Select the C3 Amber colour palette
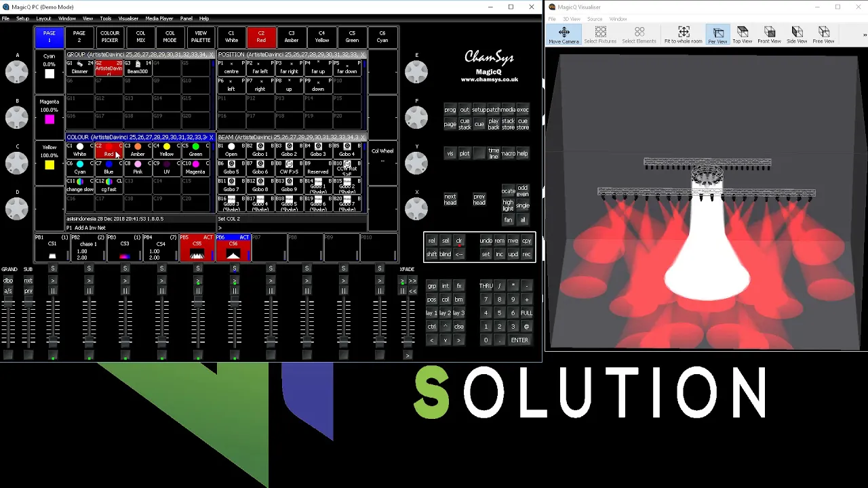 coord(138,150)
